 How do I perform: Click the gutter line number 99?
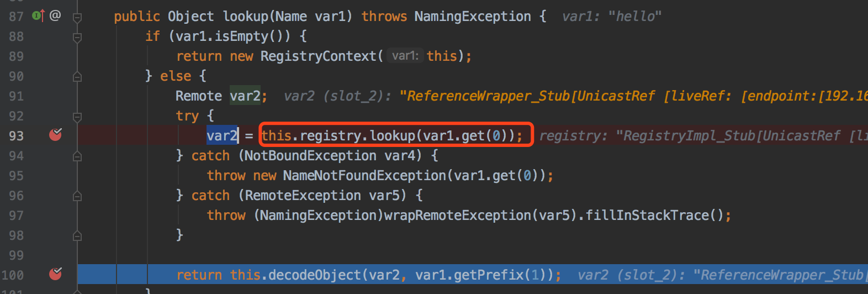click(x=16, y=255)
